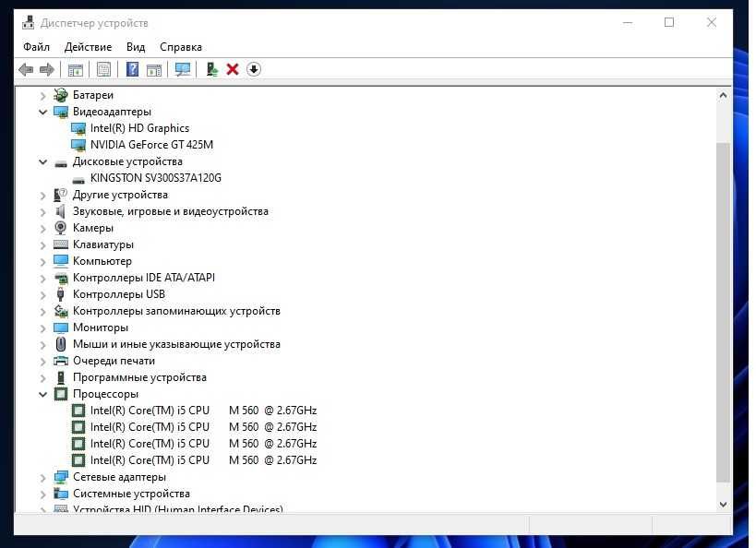Screen dimensions: 756x548
Task: Click the show/hide console tree toolbar icon
Action: [x=75, y=70]
